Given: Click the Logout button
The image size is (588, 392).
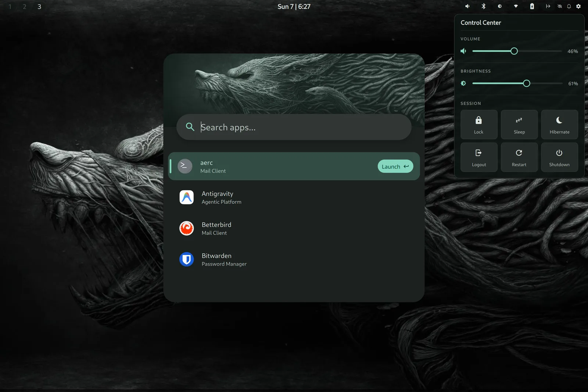Looking at the screenshot, I should (479, 157).
